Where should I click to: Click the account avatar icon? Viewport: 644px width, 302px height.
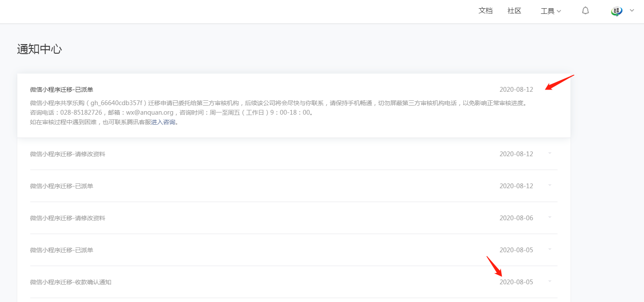617,11
